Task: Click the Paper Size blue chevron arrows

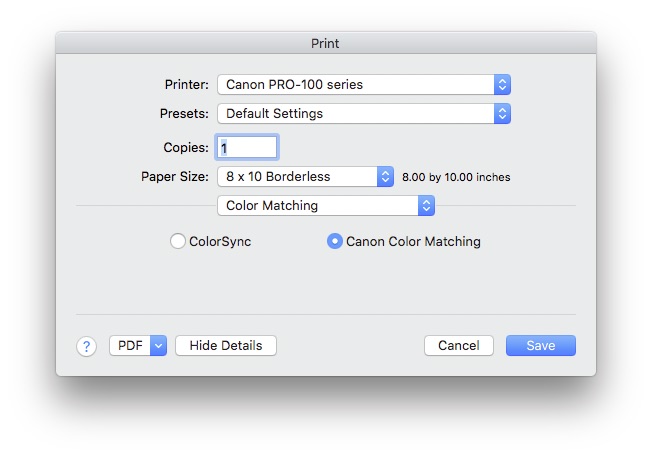Action: (385, 177)
